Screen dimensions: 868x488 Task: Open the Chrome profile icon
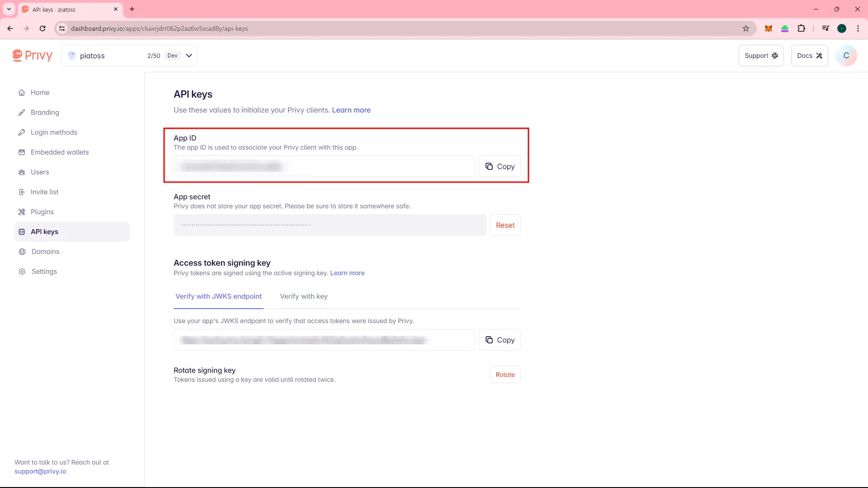click(x=842, y=28)
